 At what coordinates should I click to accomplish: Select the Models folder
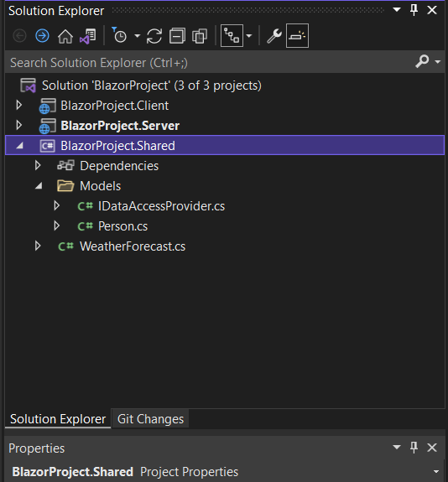pos(101,186)
